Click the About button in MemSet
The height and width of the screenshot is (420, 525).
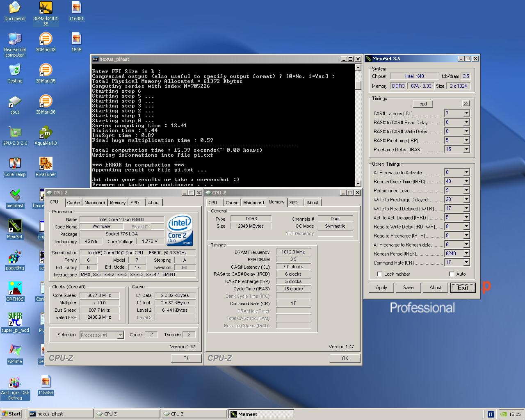tap(436, 288)
